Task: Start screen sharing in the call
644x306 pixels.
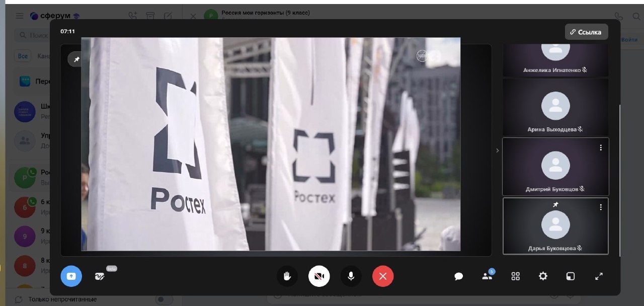Action: [x=71, y=276]
